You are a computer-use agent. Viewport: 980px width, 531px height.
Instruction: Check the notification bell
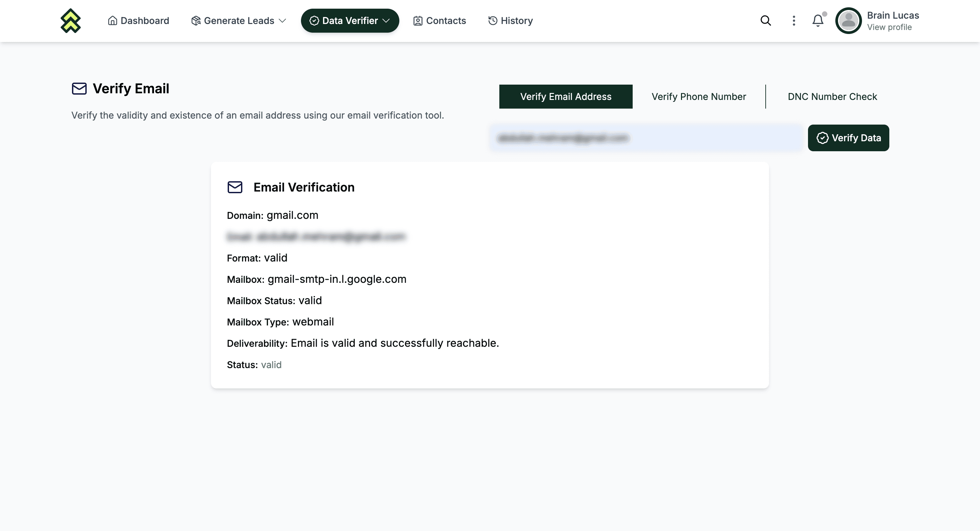coord(818,21)
